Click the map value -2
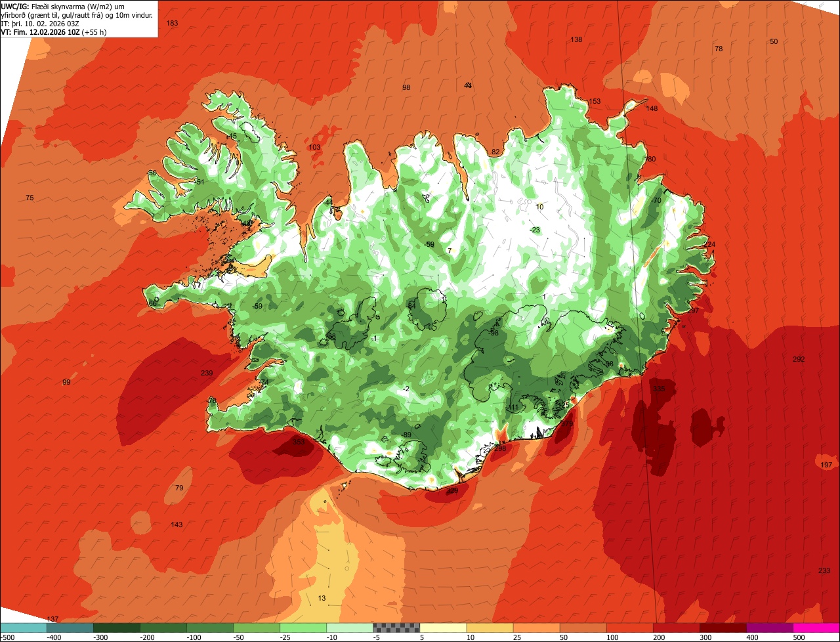Screen dimensions: 840x642 point(406,389)
